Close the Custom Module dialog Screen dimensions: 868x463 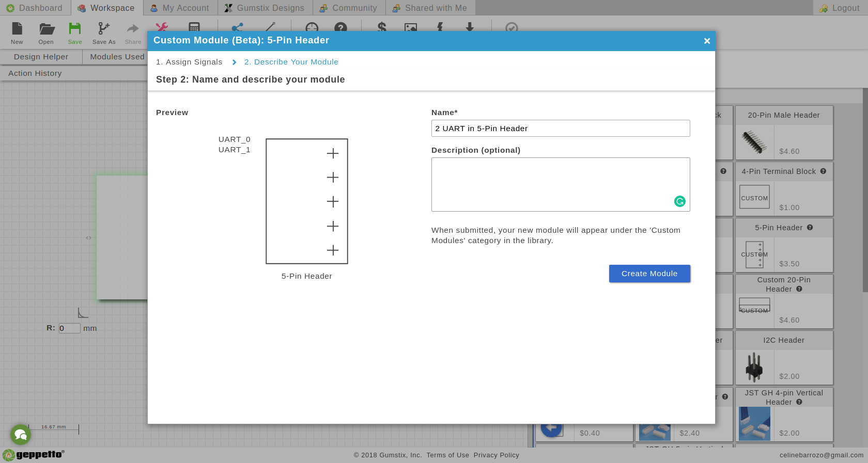click(707, 41)
